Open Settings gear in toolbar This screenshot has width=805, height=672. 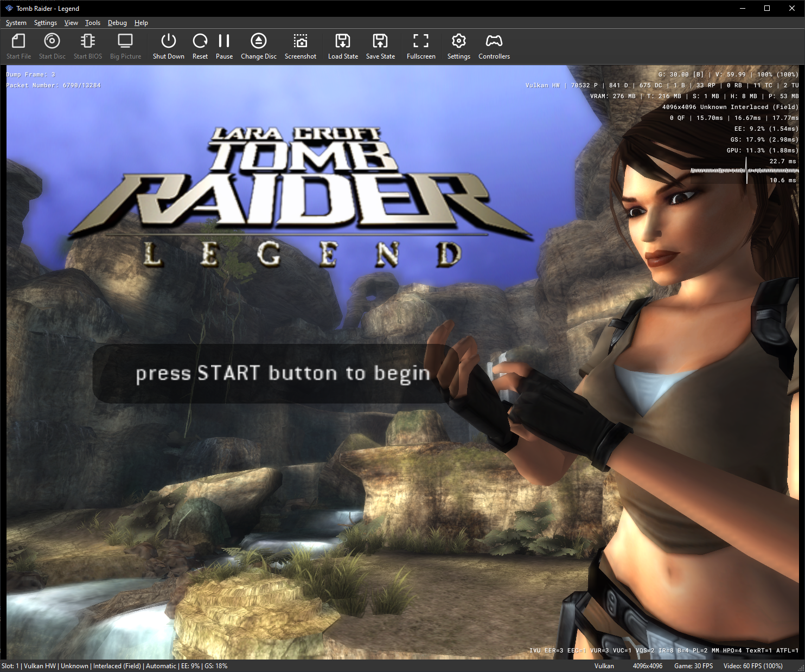[x=459, y=41]
